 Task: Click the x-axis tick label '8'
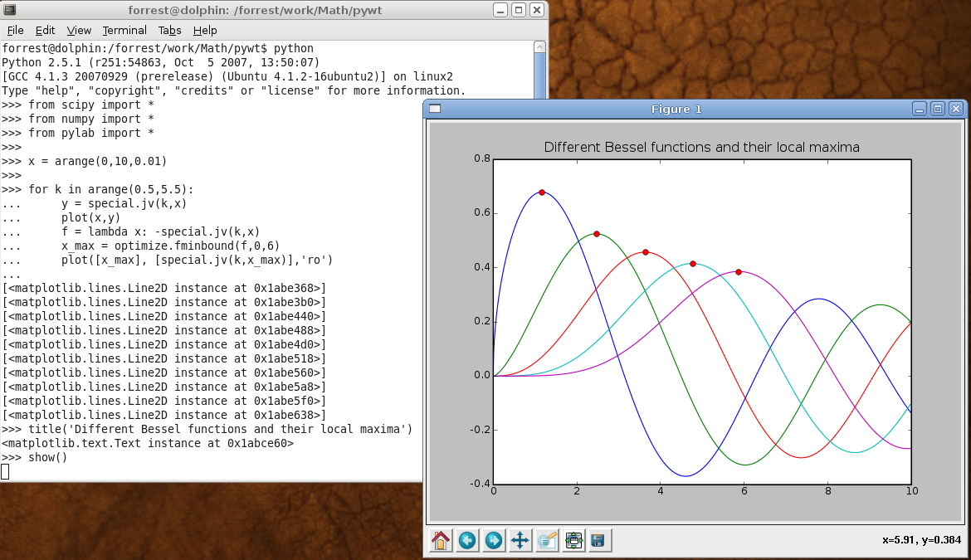click(x=828, y=490)
